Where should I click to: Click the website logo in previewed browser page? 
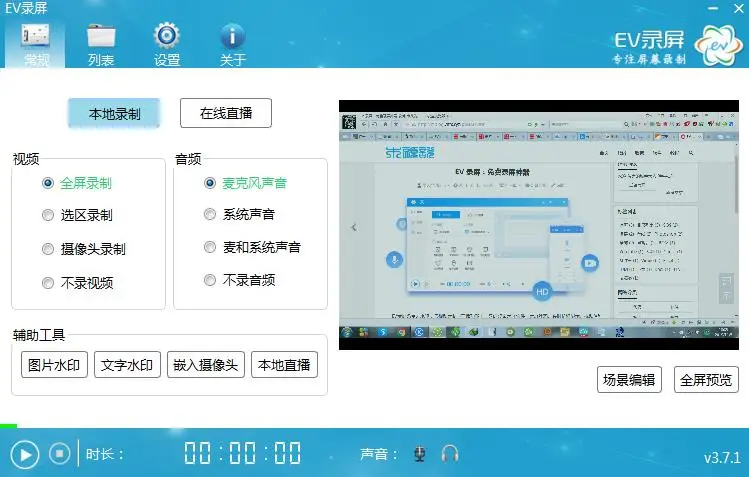click(410, 153)
